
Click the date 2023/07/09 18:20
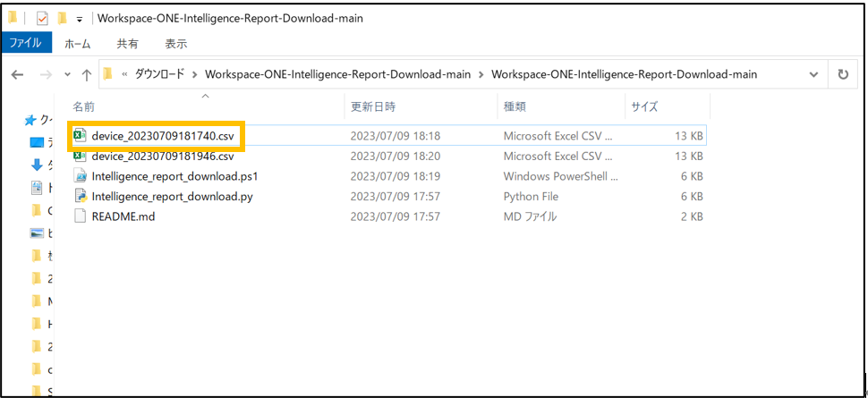point(396,157)
